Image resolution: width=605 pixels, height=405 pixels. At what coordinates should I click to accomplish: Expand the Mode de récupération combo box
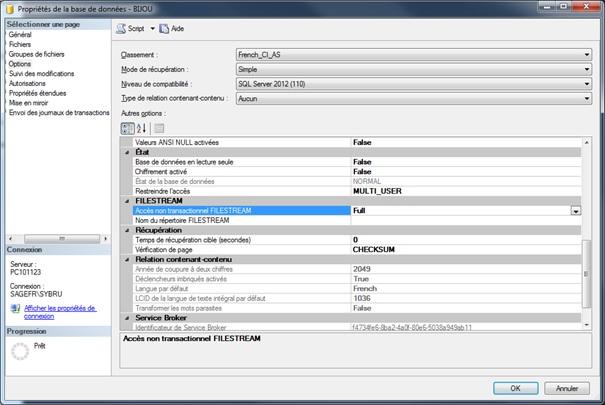point(585,69)
